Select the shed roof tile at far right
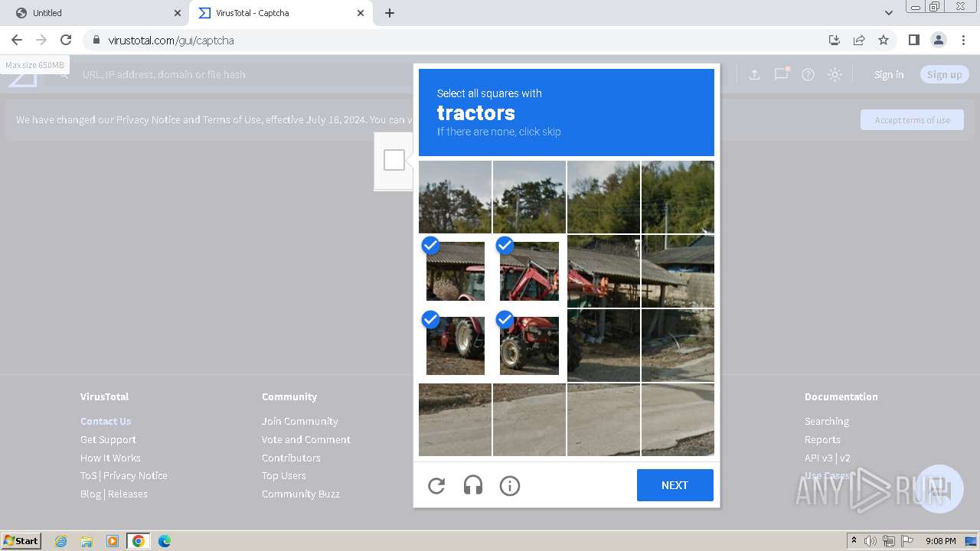The height and width of the screenshot is (551, 980). pos(678,271)
